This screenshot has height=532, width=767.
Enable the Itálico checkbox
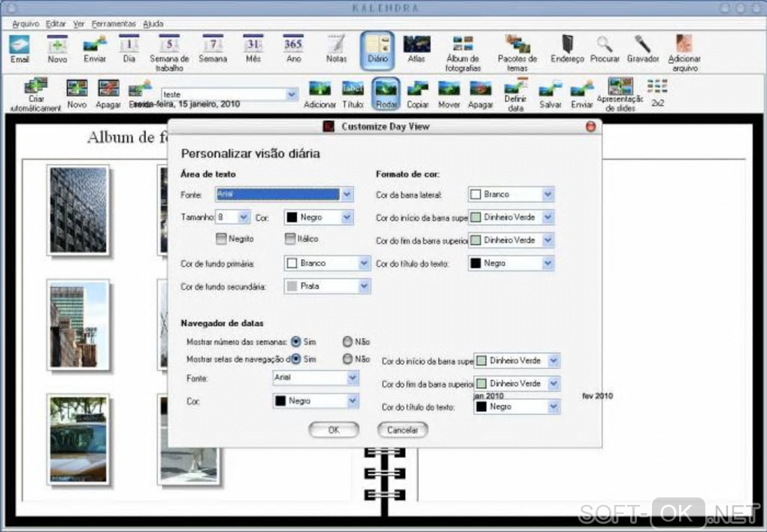tap(290, 238)
